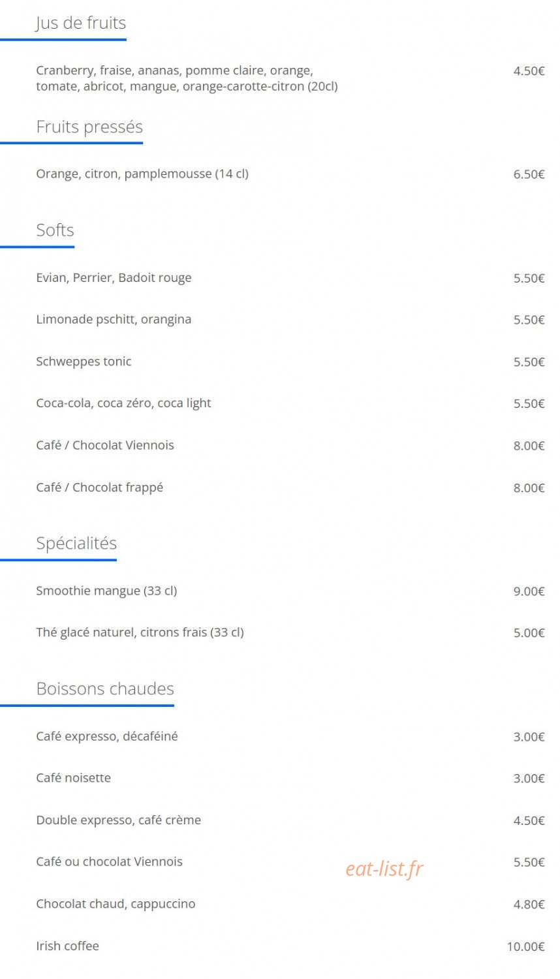Click the Coca-cola, coca zéro, coca light item
The width and height of the screenshot is (560, 979).
click(123, 403)
